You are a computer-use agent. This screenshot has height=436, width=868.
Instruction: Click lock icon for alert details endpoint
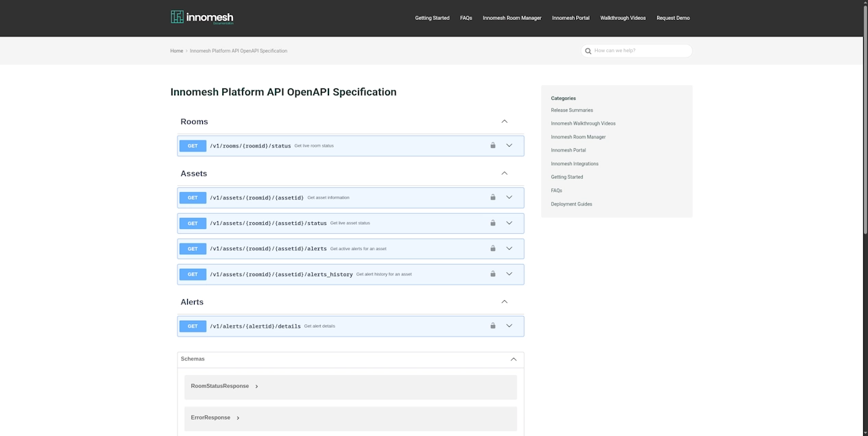click(x=492, y=326)
